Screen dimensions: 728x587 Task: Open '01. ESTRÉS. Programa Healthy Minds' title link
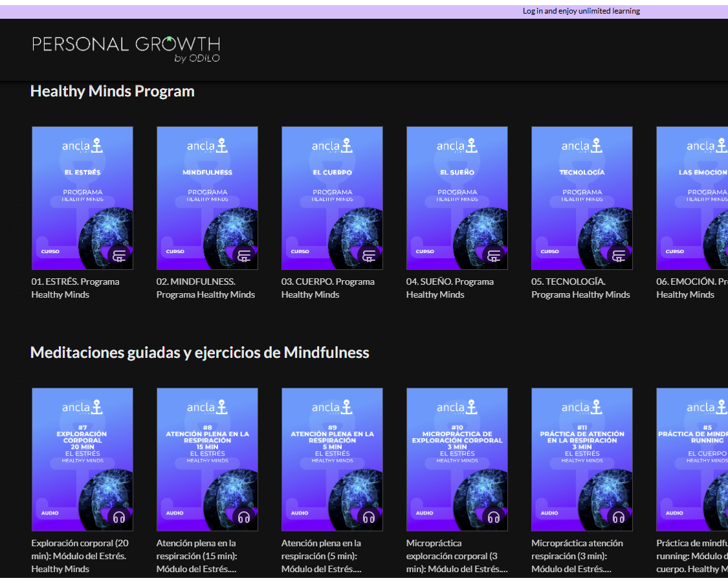point(75,288)
